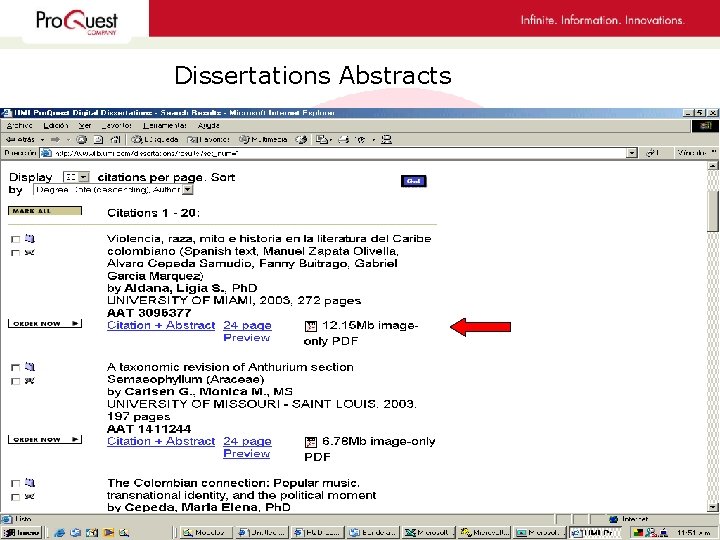The height and width of the screenshot is (540, 720).
Task: Click the Stop loading toolbar icon
Action: click(82, 139)
